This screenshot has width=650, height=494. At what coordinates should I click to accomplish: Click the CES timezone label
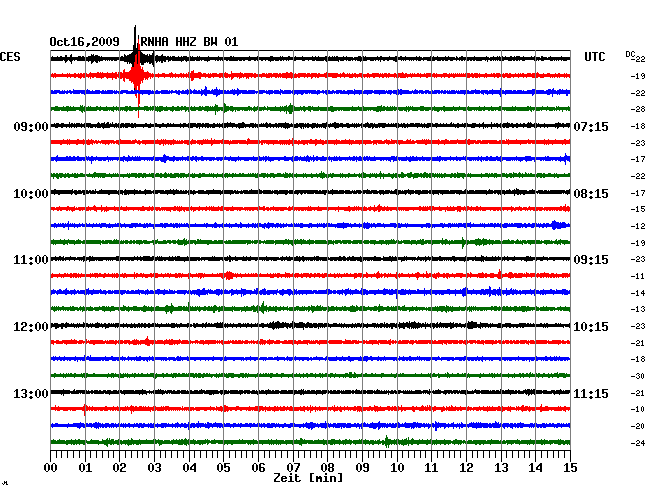(10, 58)
